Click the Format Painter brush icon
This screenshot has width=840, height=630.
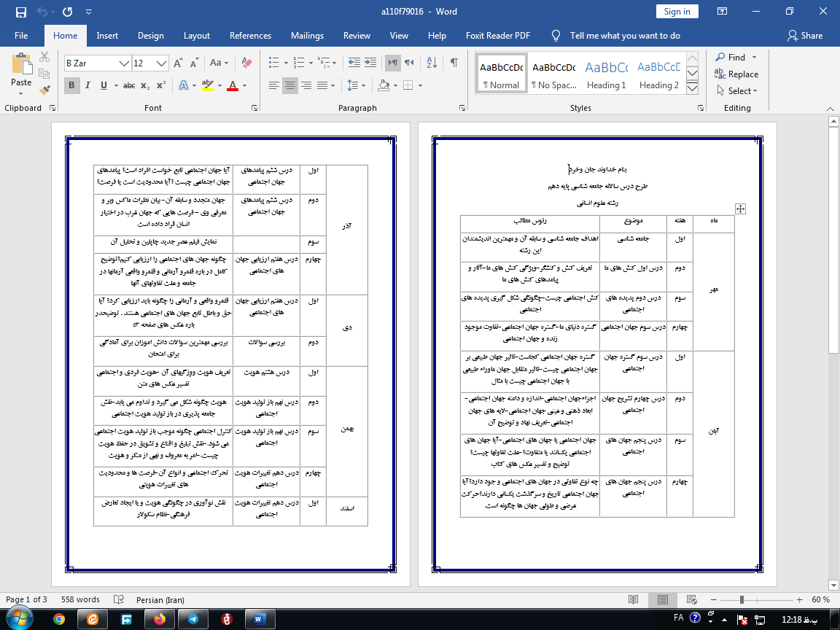coord(45,90)
